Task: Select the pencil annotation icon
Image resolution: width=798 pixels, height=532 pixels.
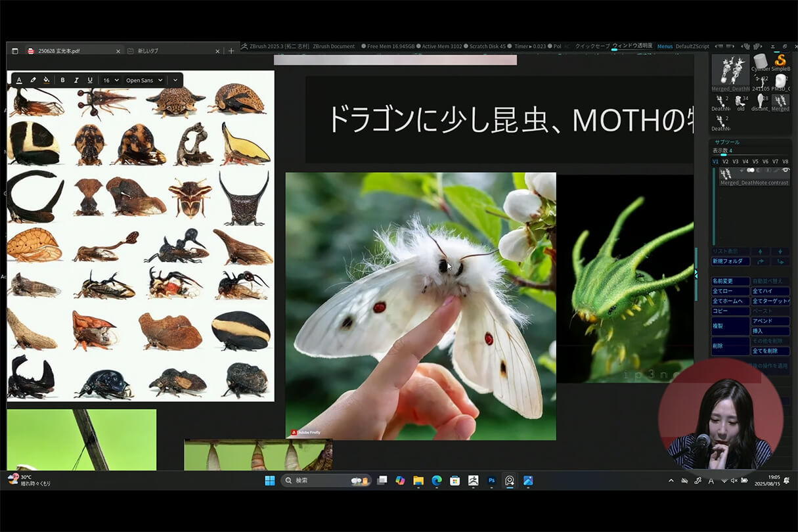Action: (32, 79)
